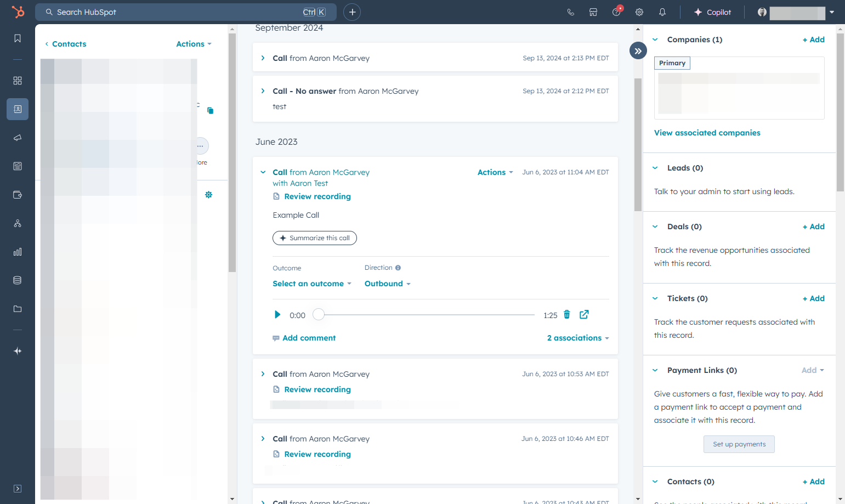845x504 pixels.
Task: Open the Settings gear in top bar
Action: (639, 12)
